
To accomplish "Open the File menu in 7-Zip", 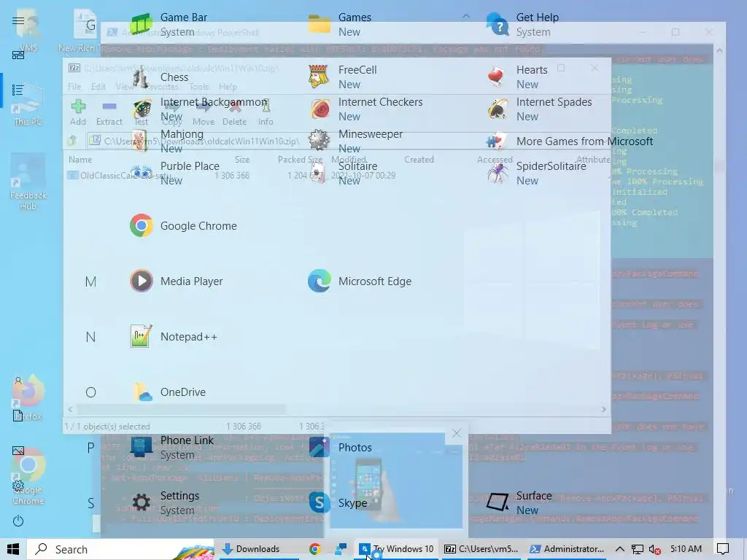I will point(74,86).
